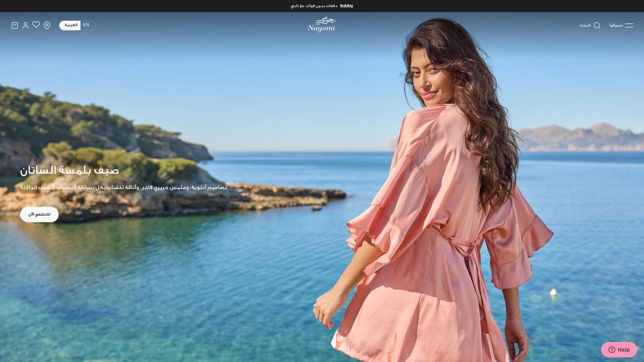The width and height of the screenshot is (644, 362).
Task: Click the tabby logo in top banner
Action: coord(346,6)
